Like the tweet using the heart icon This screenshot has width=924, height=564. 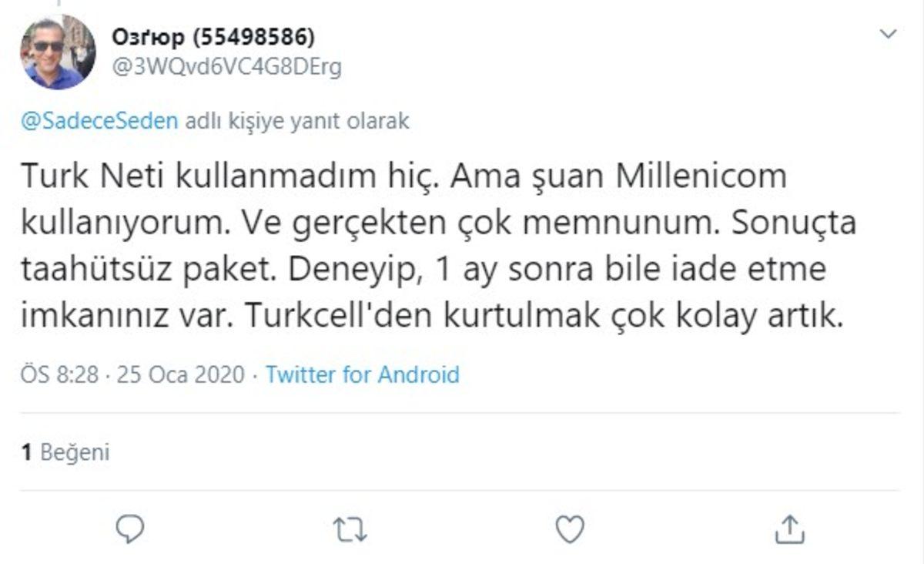569,529
